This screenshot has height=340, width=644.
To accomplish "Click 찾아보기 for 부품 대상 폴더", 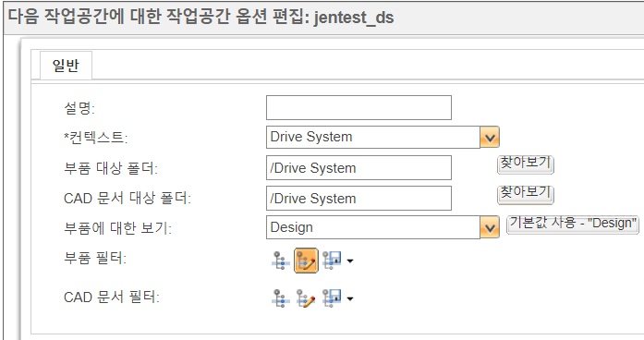I will point(526,164).
